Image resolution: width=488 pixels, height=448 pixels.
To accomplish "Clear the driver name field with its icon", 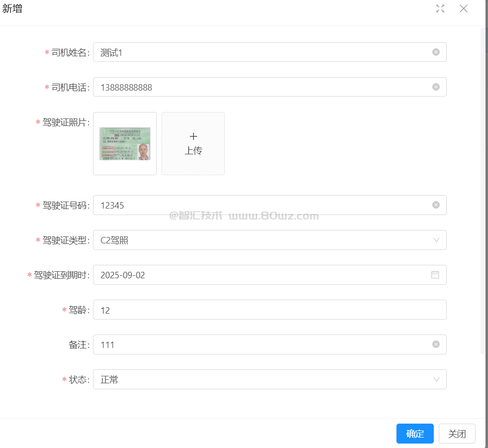I will [436, 52].
